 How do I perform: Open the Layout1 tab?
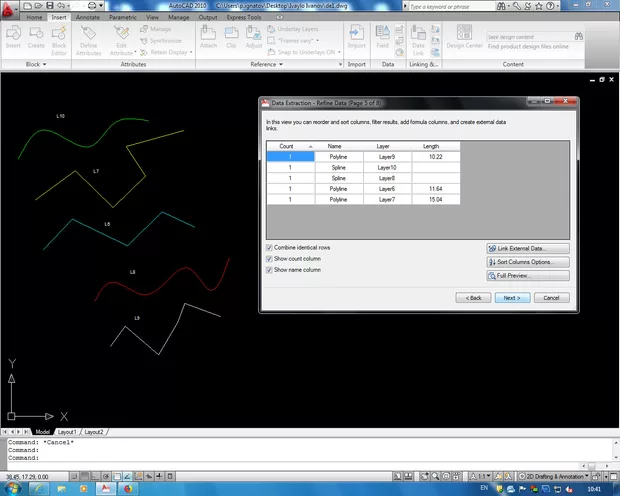tap(67, 431)
